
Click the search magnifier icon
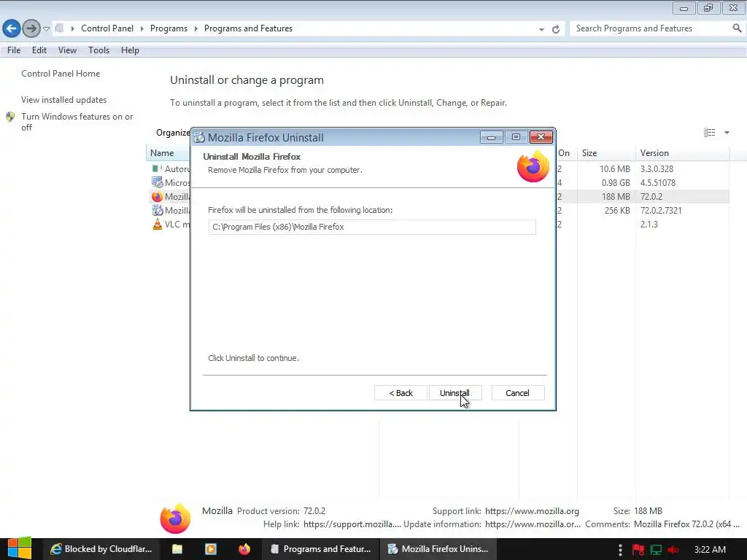tap(737, 28)
